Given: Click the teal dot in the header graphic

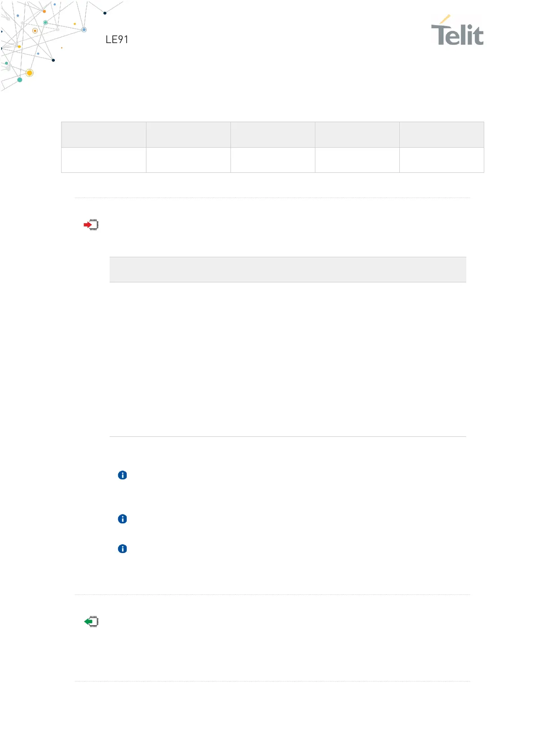Looking at the screenshot, I should [x=20, y=80].
